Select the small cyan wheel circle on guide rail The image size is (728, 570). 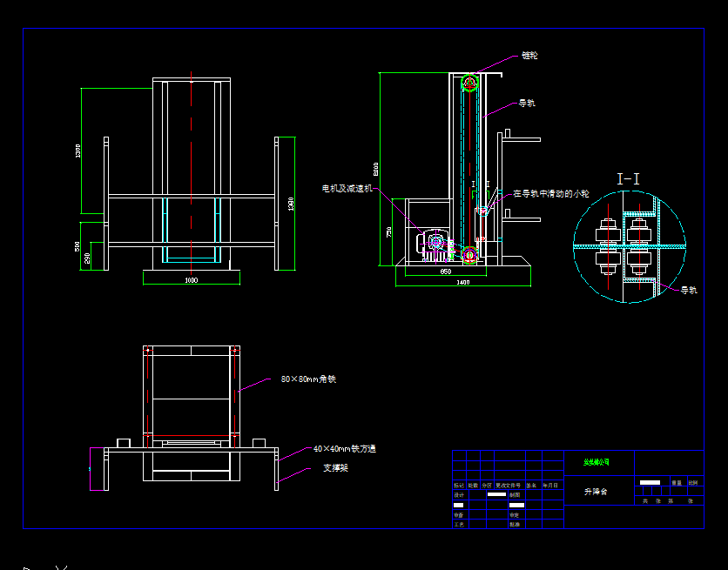point(483,211)
